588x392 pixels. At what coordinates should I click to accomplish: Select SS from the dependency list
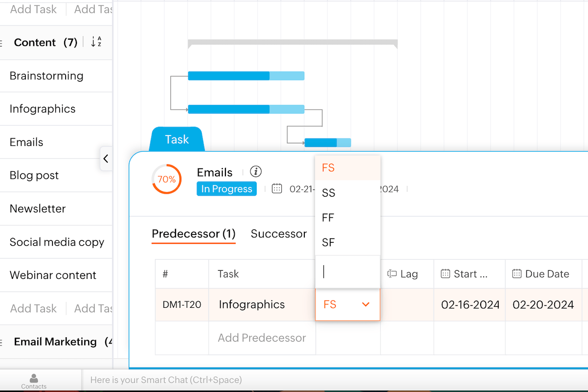click(328, 193)
